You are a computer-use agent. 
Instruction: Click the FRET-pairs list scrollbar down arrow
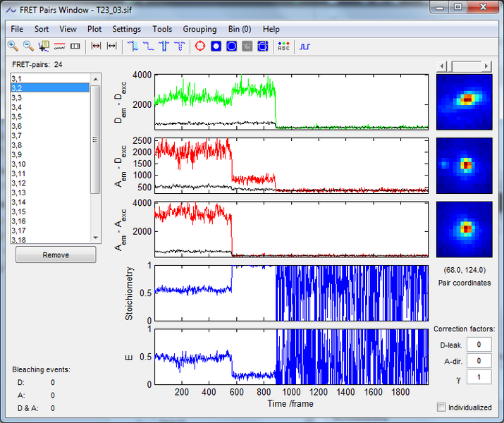pyautogui.click(x=95, y=238)
